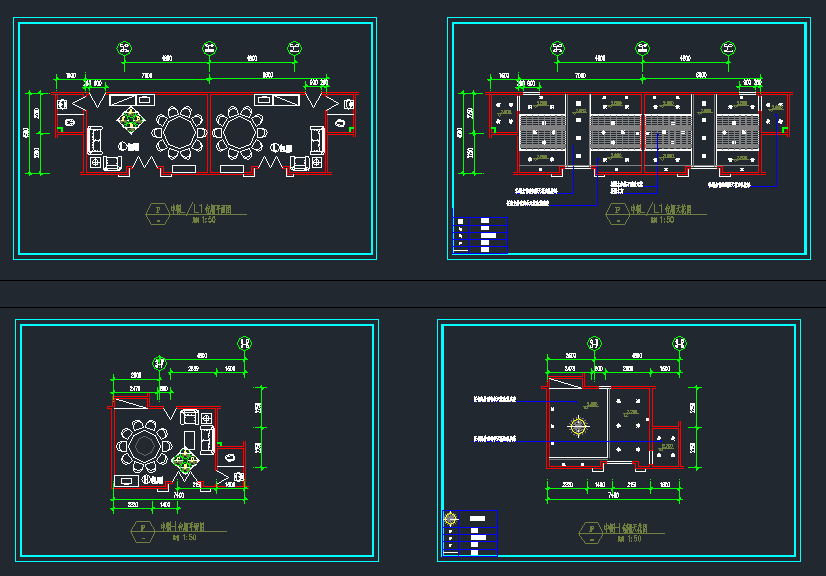Screen dimensions: 826x576
Task: Click green plant symbol in bottom-left plan
Action: (185, 460)
